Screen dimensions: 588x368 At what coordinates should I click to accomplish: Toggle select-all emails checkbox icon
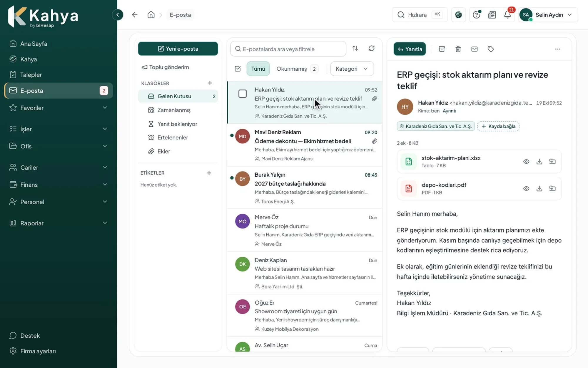[238, 69]
